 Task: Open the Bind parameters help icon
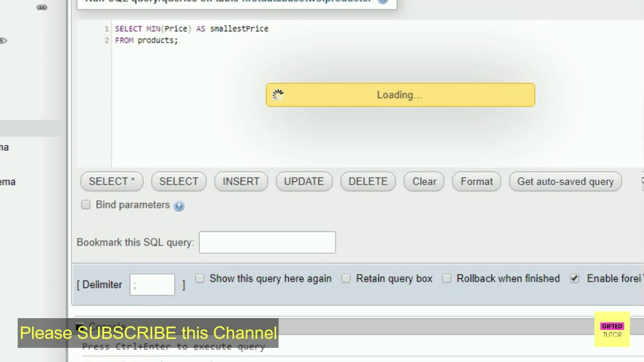[x=179, y=206]
